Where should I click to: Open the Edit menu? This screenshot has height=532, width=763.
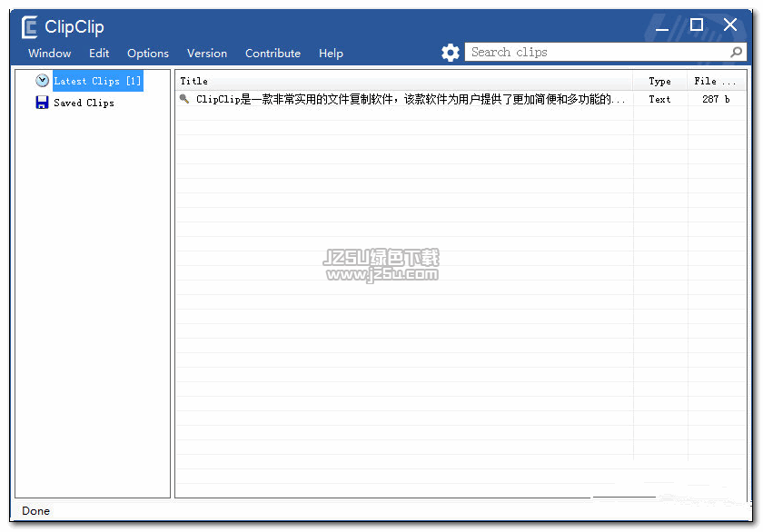99,53
